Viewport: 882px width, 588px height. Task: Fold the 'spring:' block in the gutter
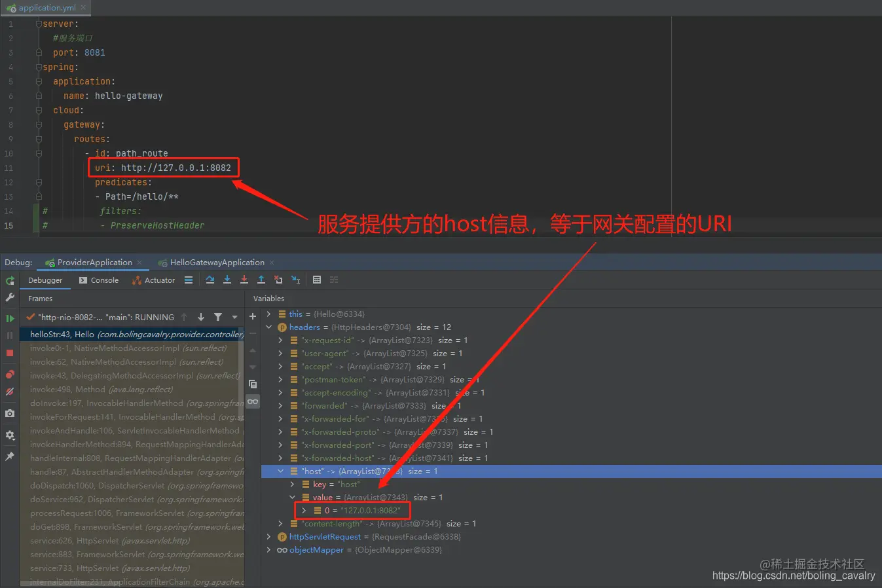click(39, 67)
